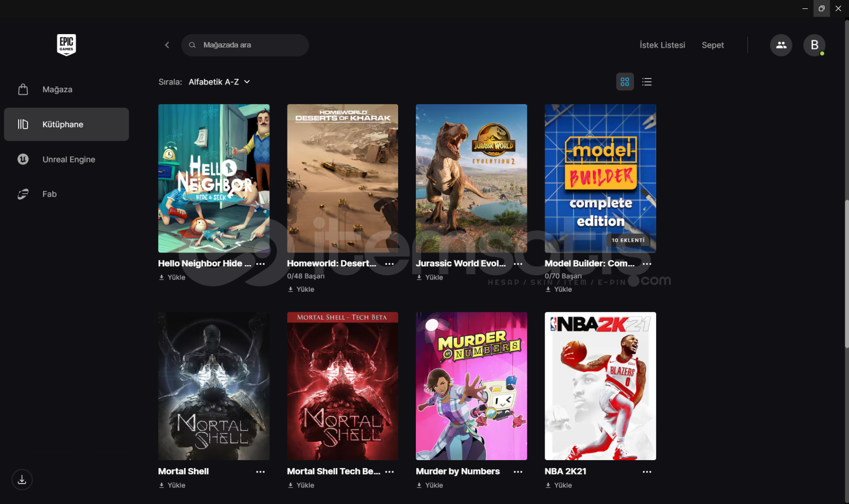Click the 'Jurassic World Evol...' title
Screen dimensions: 849x504
click(x=461, y=263)
